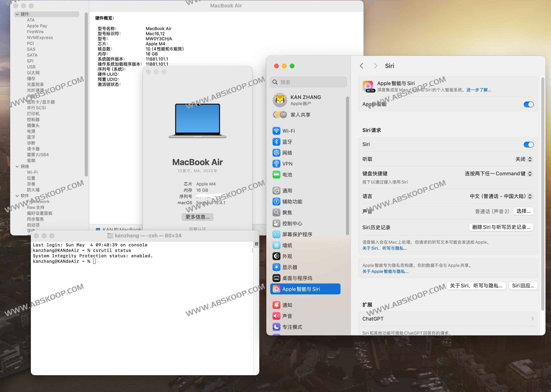Image resolution: width=551 pixels, height=392 pixels.
Task: Click the 搜索 search field in System Settings
Action: click(x=308, y=82)
